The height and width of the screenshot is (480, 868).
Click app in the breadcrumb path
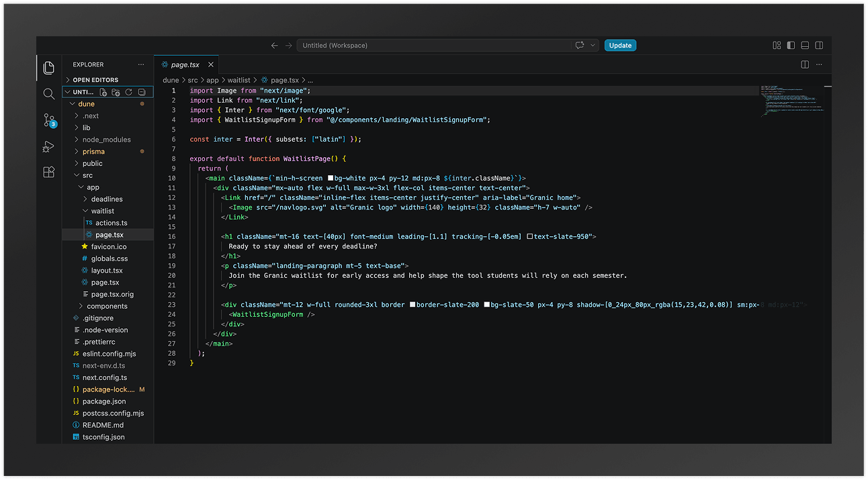(x=212, y=80)
